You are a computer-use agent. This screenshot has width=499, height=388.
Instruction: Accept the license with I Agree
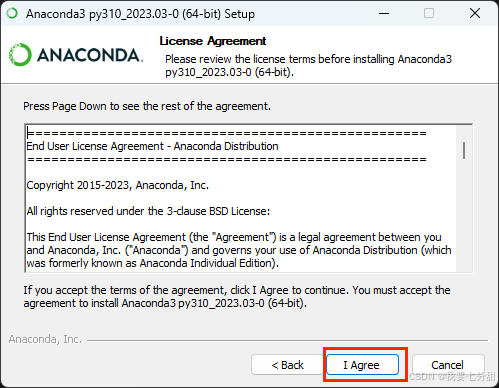362,365
